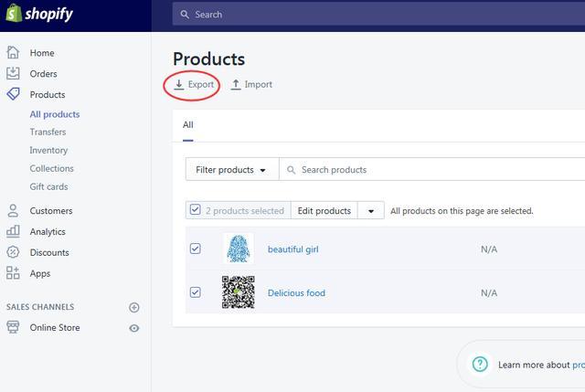The image size is (585, 392).
Task: Add a sales channel with plus icon
Action: (x=134, y=307)
